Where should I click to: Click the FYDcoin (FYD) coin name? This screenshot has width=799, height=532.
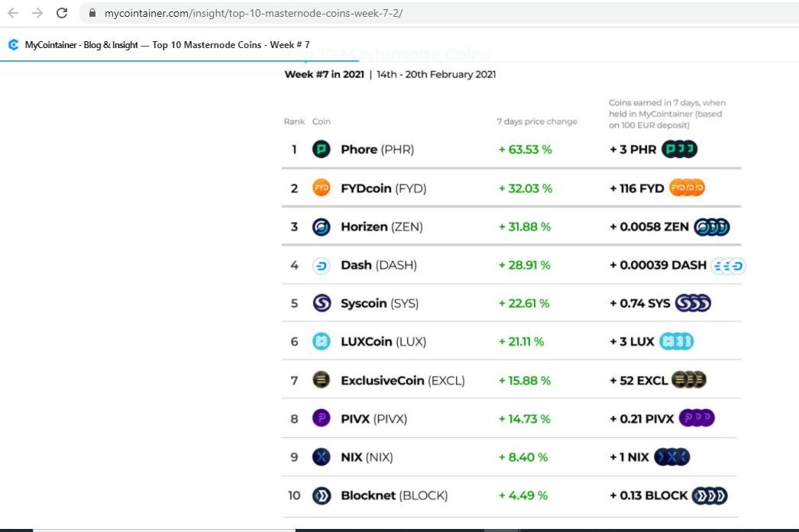383,189
